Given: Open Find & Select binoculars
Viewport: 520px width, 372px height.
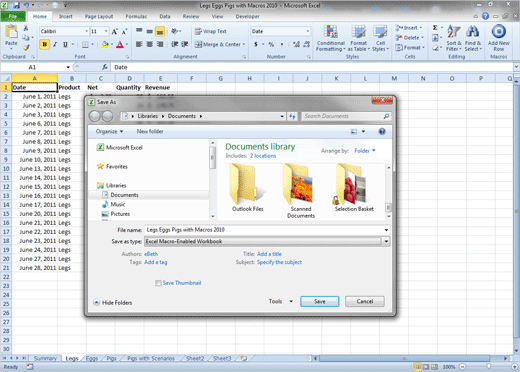Looking at the screenshot, I should (473, 38).
